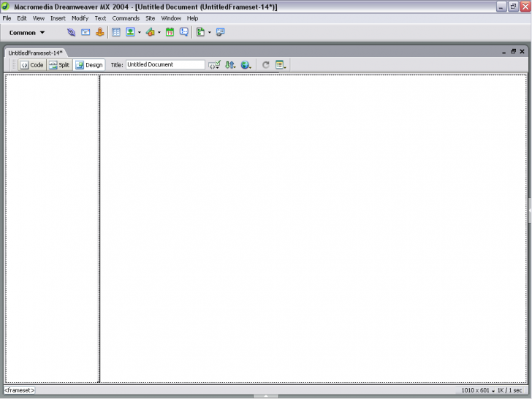Open the Check Browser Support menu

click(214, 65)
